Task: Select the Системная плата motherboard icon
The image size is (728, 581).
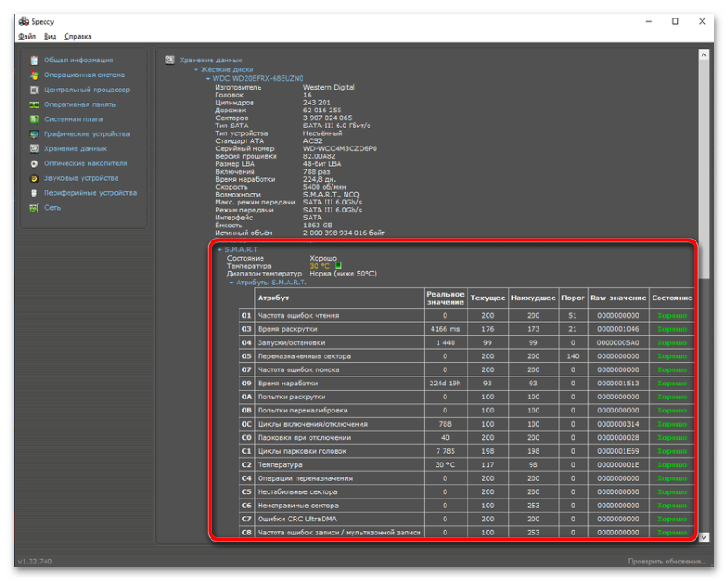Action: tap(34, 119)
